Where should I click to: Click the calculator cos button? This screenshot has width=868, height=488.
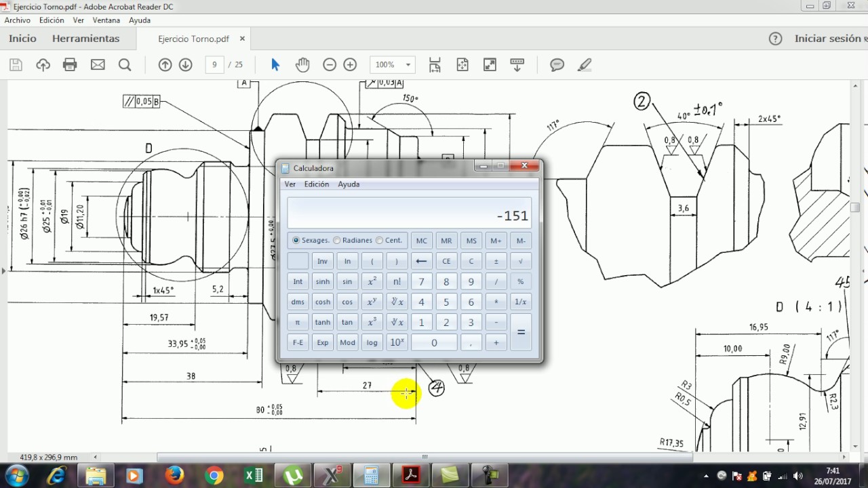[347, 302]
